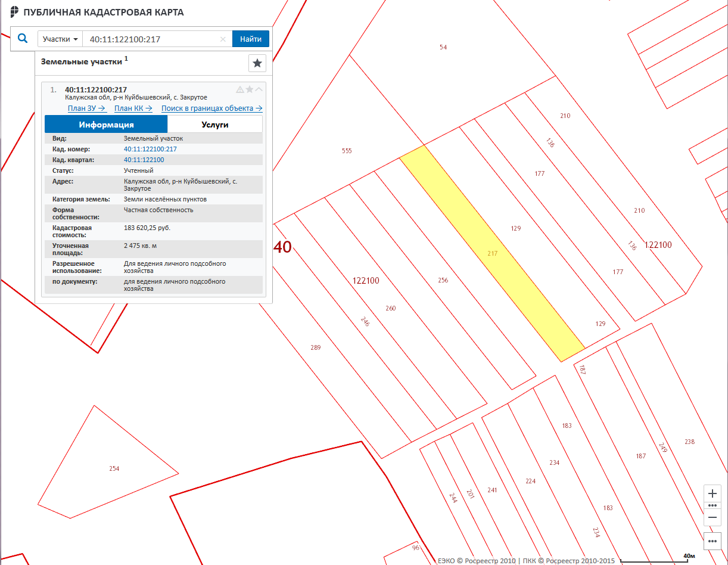Collapse the parcel result card chevron
The width and height of the screenshot is (728, 565).
click(259, 89)
